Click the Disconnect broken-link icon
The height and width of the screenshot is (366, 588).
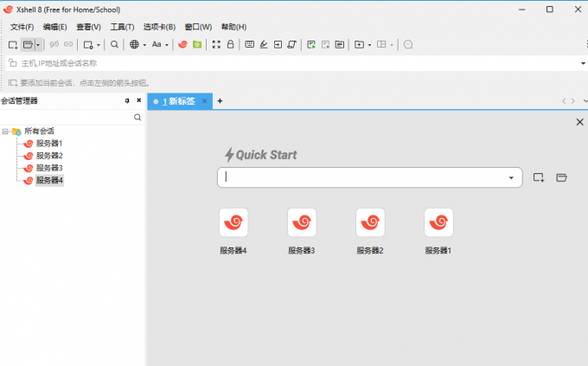54,44
